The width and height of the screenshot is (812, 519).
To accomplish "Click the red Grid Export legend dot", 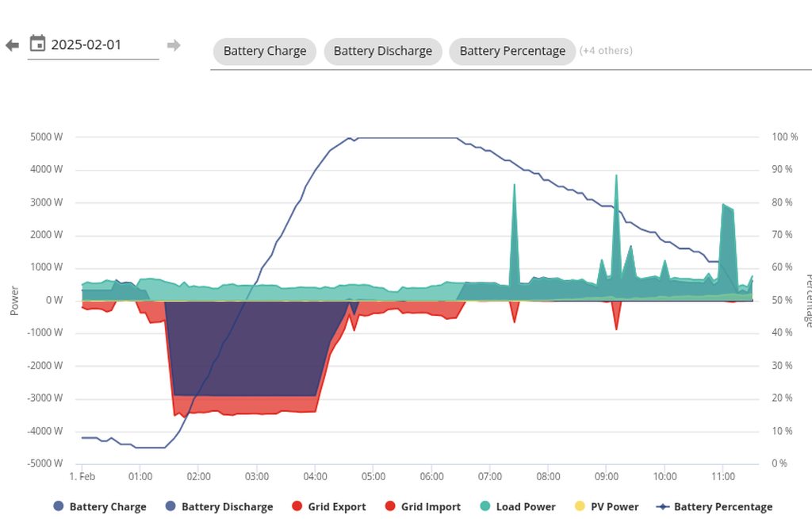I will (x=297, y=506).
